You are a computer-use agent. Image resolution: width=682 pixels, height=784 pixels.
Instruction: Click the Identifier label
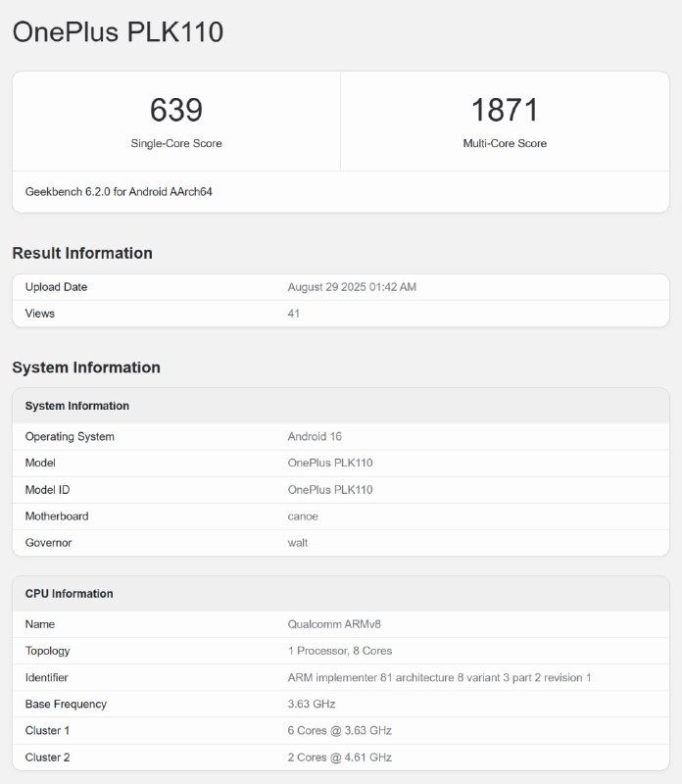click(46, 678)
